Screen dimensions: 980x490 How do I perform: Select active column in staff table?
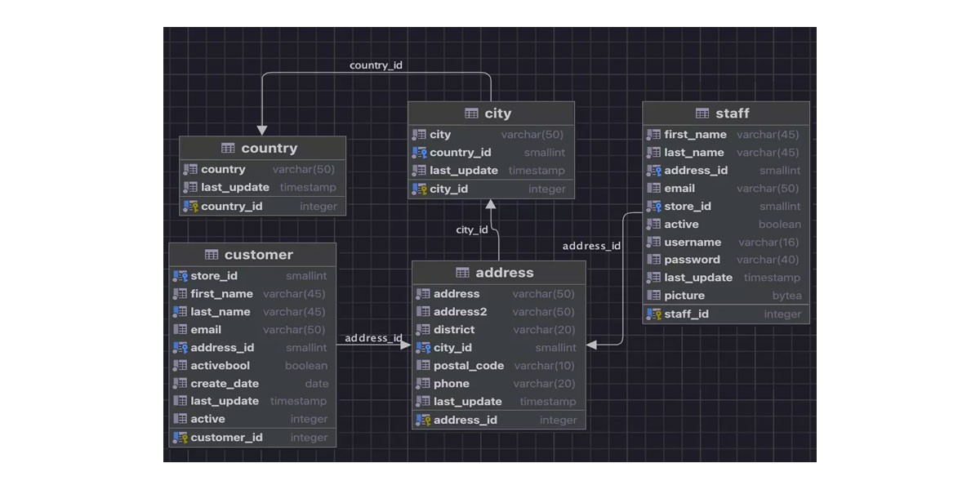coord(727,225)
